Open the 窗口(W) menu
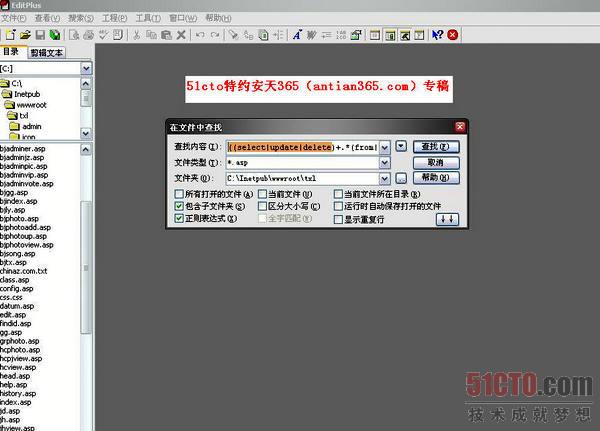 [x=183, y=18]
